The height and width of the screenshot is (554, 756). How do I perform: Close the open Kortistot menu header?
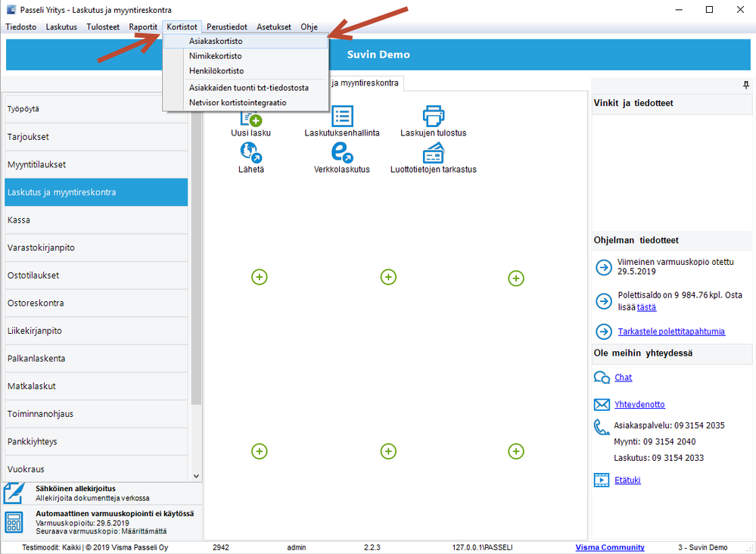(182, 27)
